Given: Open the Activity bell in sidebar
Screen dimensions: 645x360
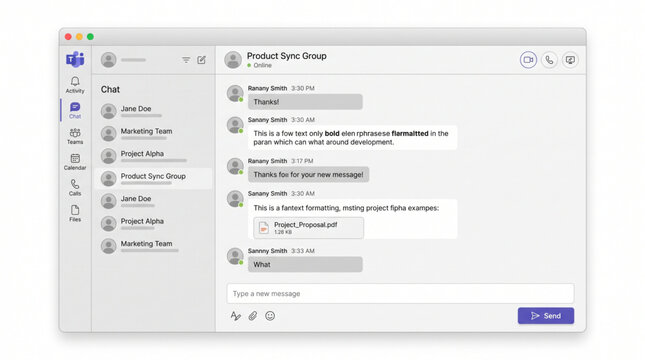Looking at the screenshot, I should coord(75,85).
